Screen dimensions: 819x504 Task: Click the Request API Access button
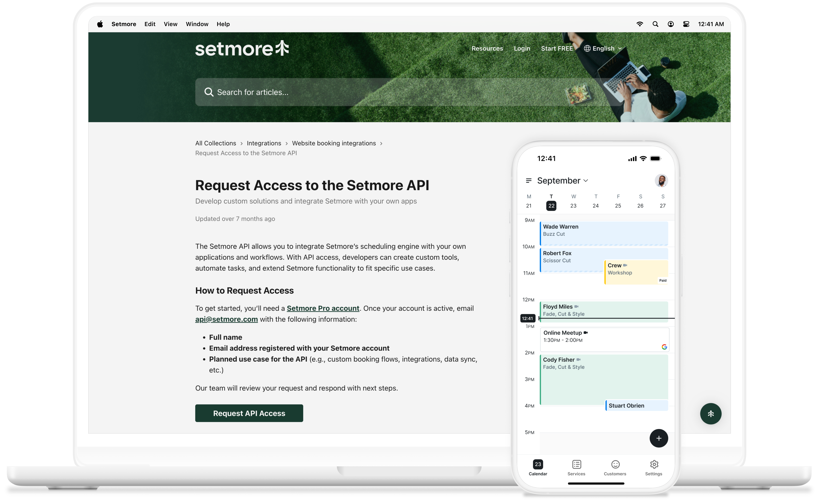(x=249, y=413)
